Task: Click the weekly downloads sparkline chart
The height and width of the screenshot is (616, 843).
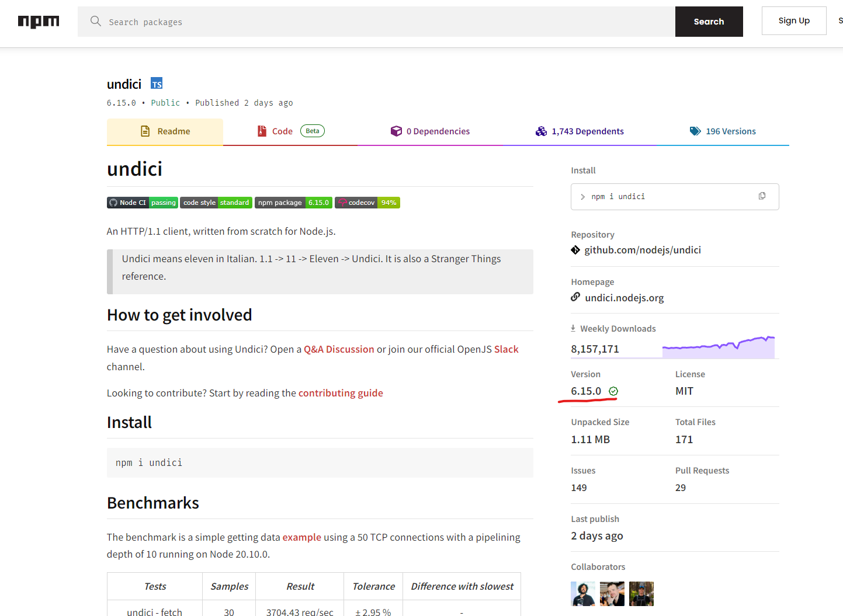Action: click(719, 347)
